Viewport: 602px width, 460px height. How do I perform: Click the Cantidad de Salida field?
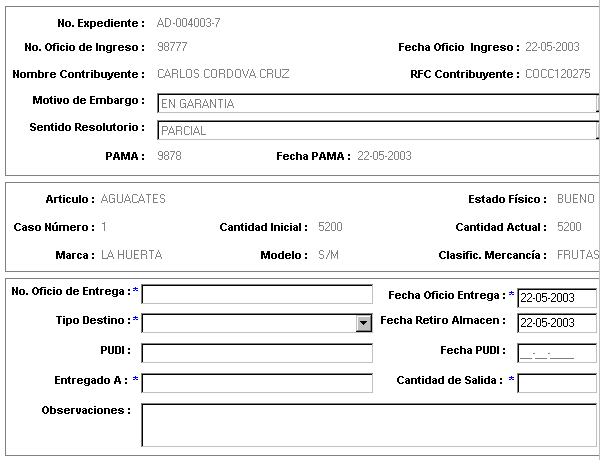click(x=557, y=383)
